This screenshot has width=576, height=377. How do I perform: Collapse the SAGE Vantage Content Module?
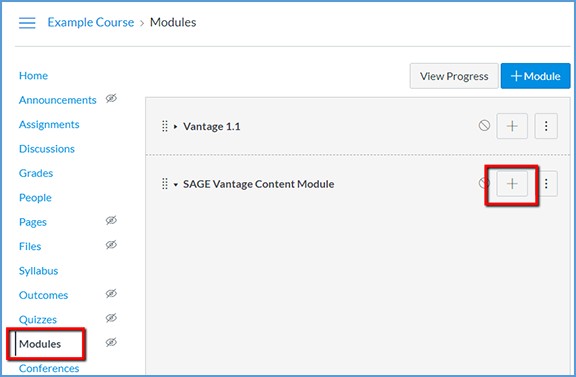[176, 185]
